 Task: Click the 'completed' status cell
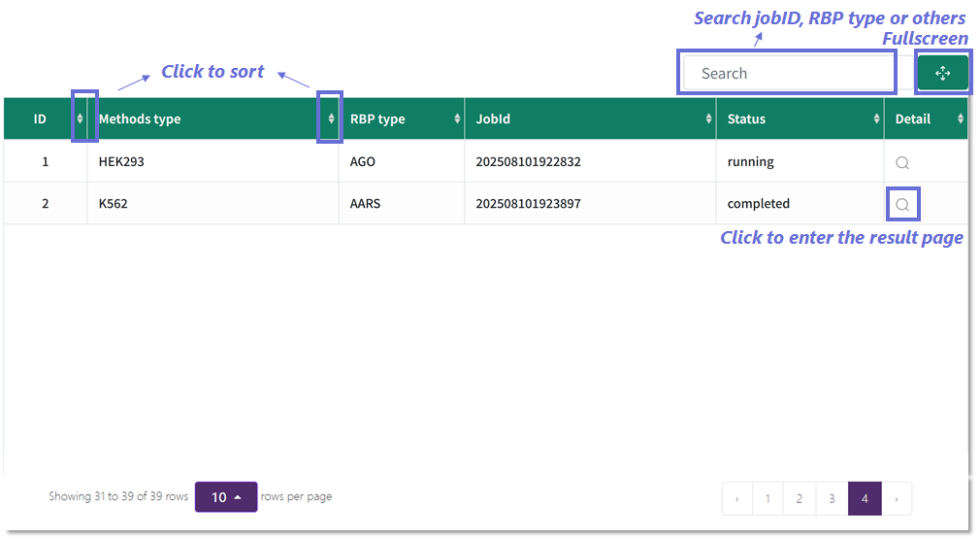[x=759, y=204]
